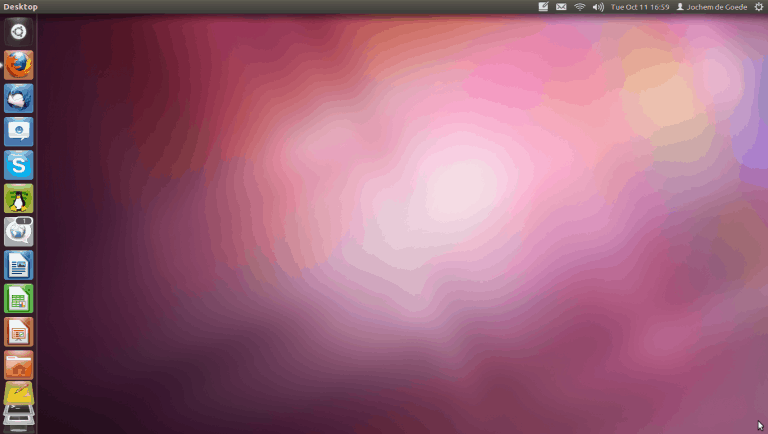Open the Tux penguin launcher icon
Image resolution: width=768 pixels, height=434 pixels.
19,198
